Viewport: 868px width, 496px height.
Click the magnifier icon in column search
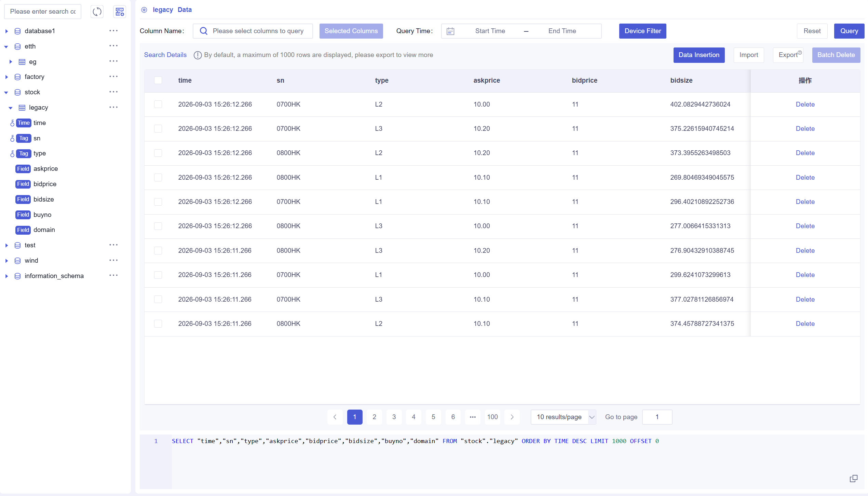[x=204, y=31]
